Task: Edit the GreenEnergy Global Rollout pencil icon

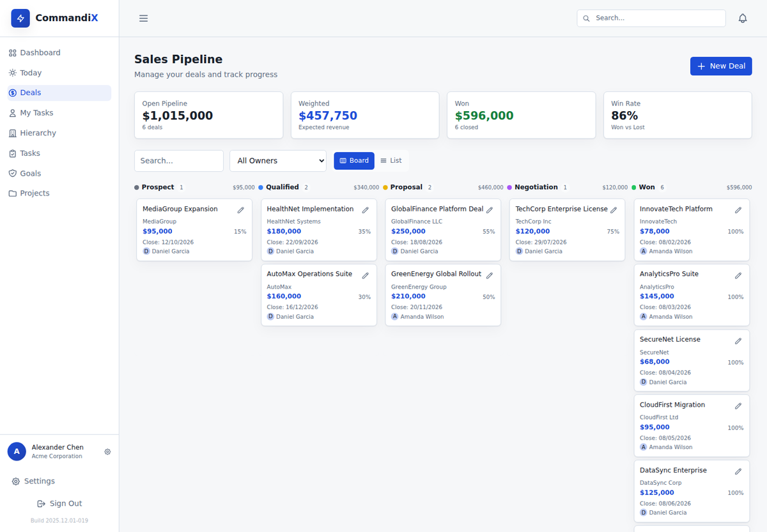Action: pyautogui.click(x=490, y=275)
